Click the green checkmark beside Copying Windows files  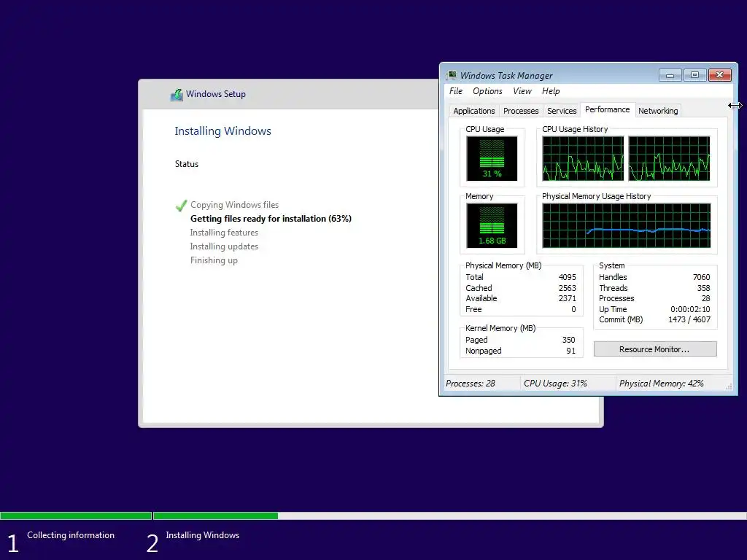pyautogui.click(x=181, y=205)
